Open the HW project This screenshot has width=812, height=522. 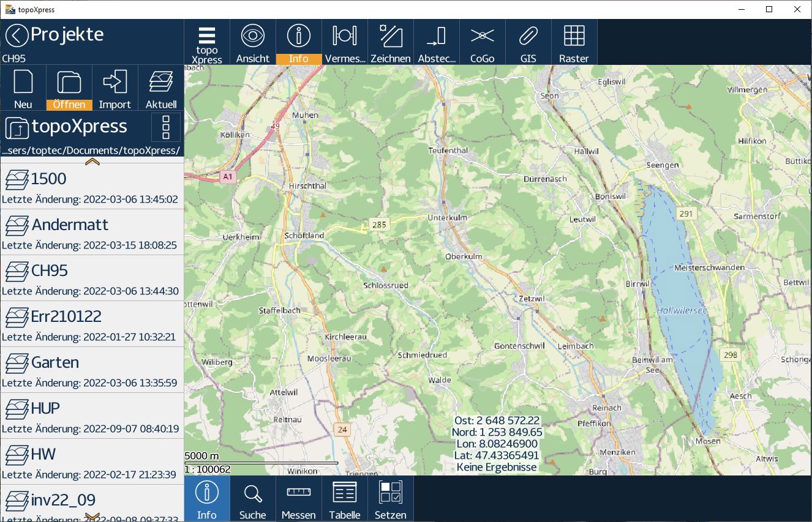(92, 461)
